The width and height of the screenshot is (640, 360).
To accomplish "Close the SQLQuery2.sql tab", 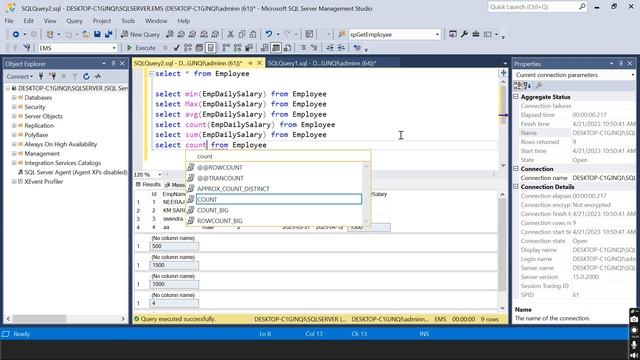I will pos(259,63).
